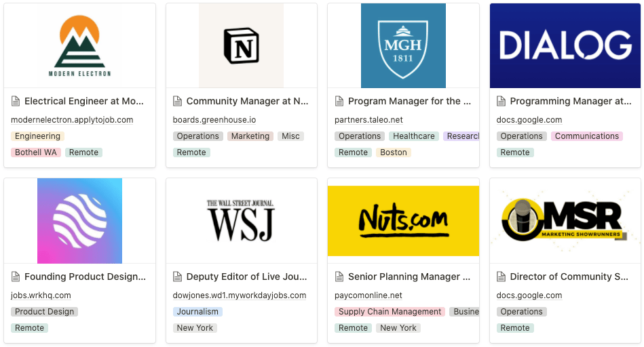Select the Boston location tag

[393, 152]
